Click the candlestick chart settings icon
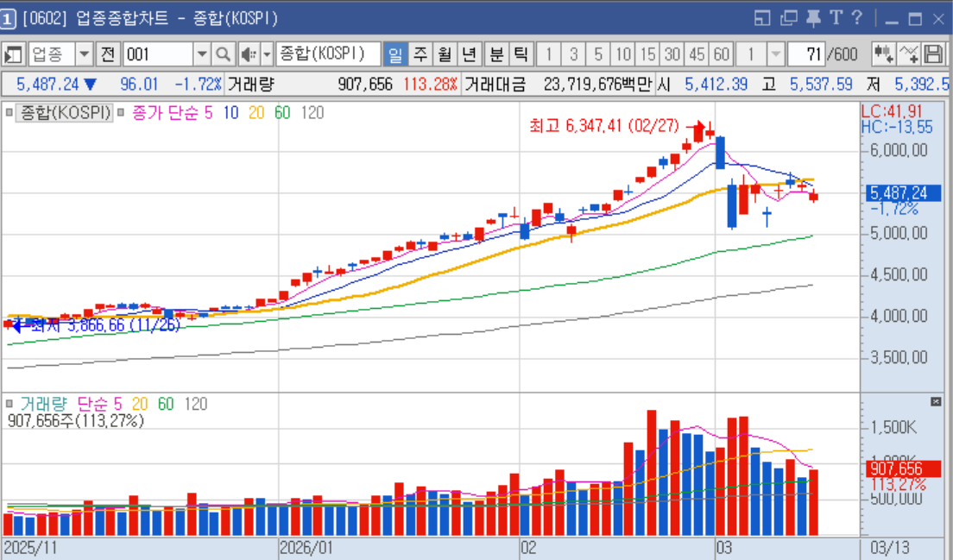Viewport: 953px width, 560px height. point(883,54)
